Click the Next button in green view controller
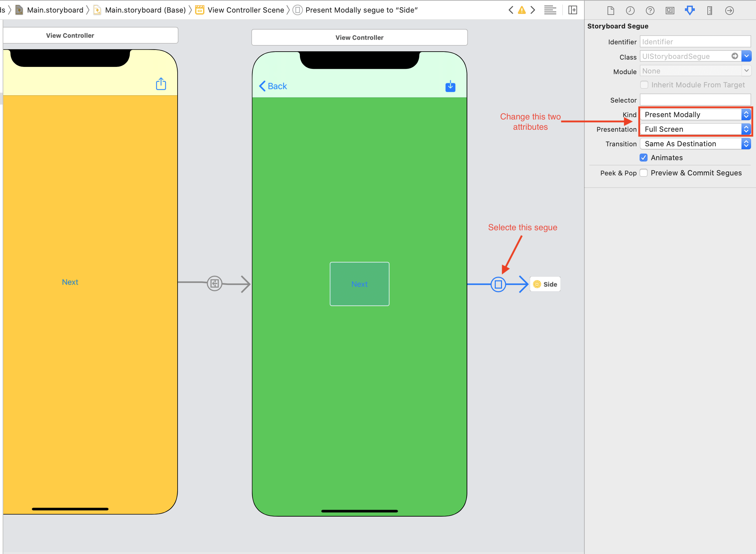Viewport: 756px width, 554px height. pyautogui.click(x=359, y=284)
